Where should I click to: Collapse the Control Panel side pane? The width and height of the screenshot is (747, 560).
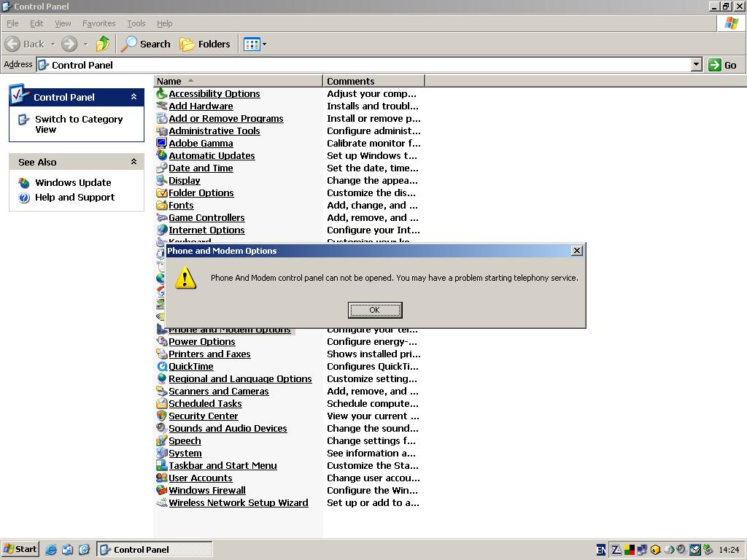pos(134,97)
